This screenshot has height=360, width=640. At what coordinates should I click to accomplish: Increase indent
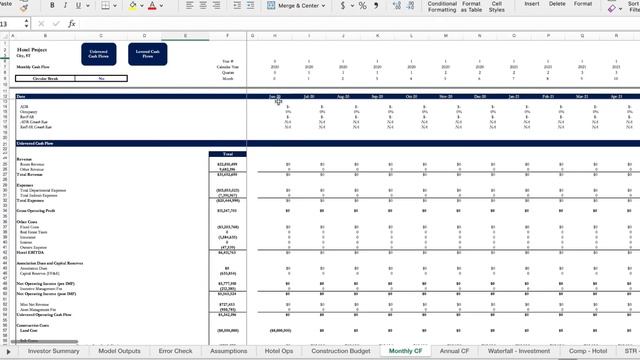[x=251, y=5]
